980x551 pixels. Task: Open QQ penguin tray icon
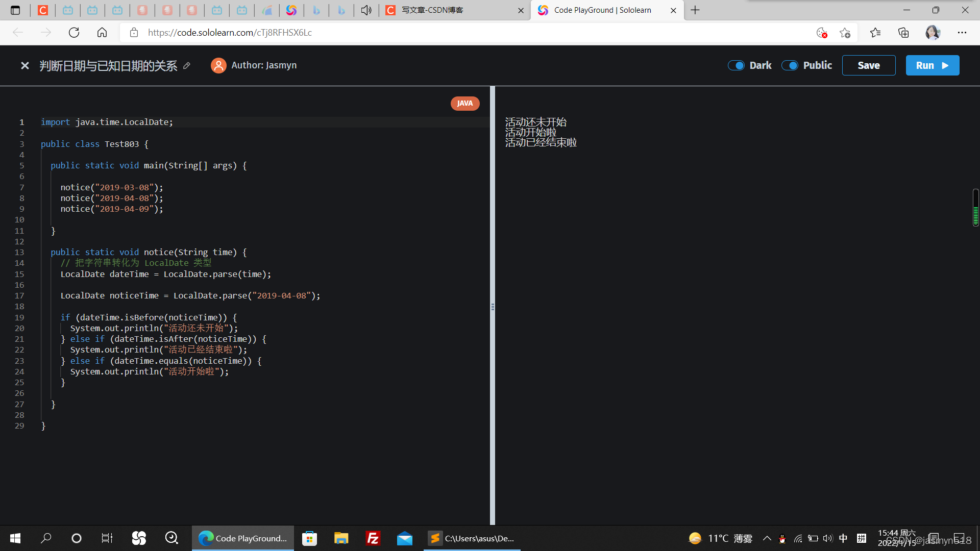click(x=782, y=538)
